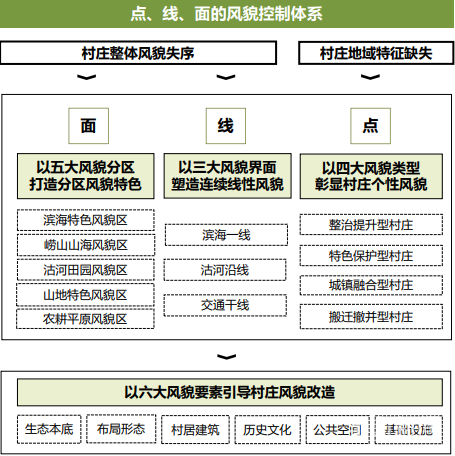
Task: Select 崂山山海风貌区 box
Action: pos(86,245)
